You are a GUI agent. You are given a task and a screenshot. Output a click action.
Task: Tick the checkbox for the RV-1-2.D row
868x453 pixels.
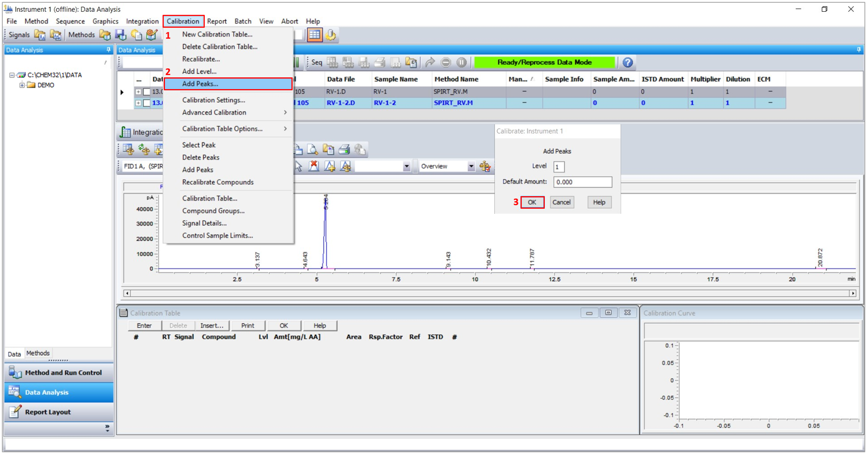pos(147,103)
